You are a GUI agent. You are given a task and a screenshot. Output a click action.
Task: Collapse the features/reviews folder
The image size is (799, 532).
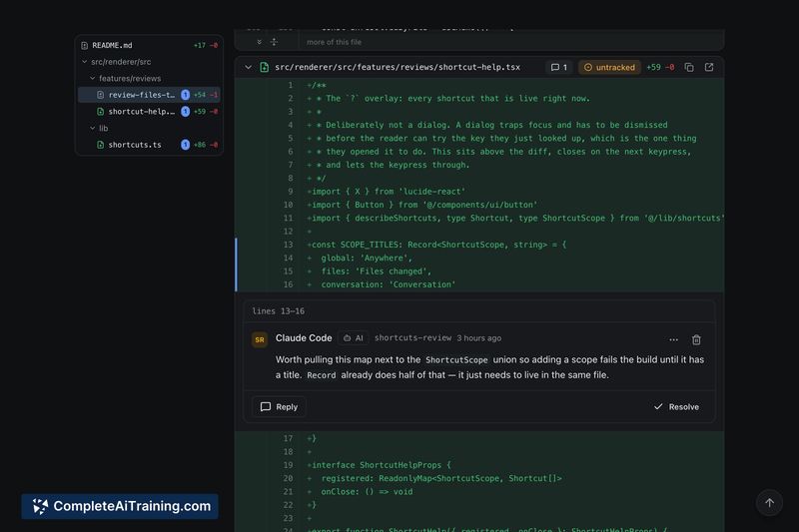click(92, 79)
